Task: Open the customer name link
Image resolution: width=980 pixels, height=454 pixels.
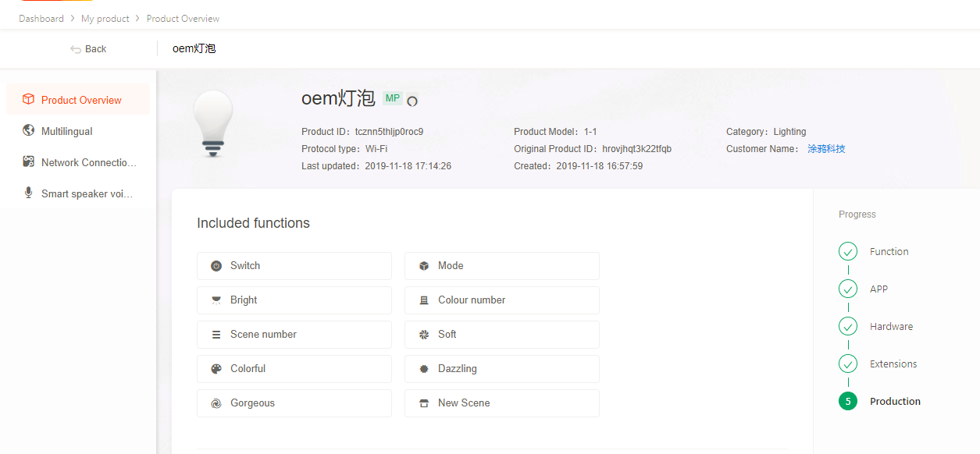Action: 826,149
